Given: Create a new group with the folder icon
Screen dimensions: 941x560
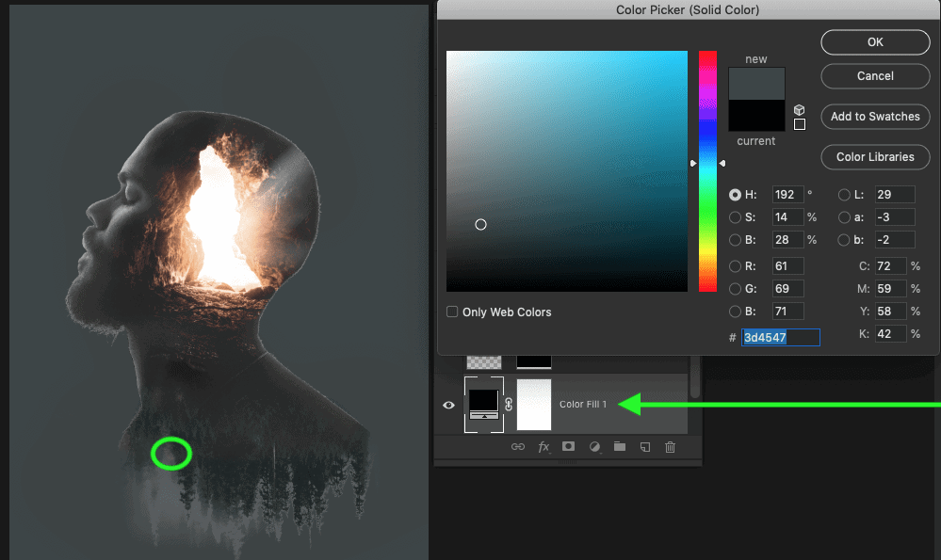Looking at the screenshot, I should [620, 447].
